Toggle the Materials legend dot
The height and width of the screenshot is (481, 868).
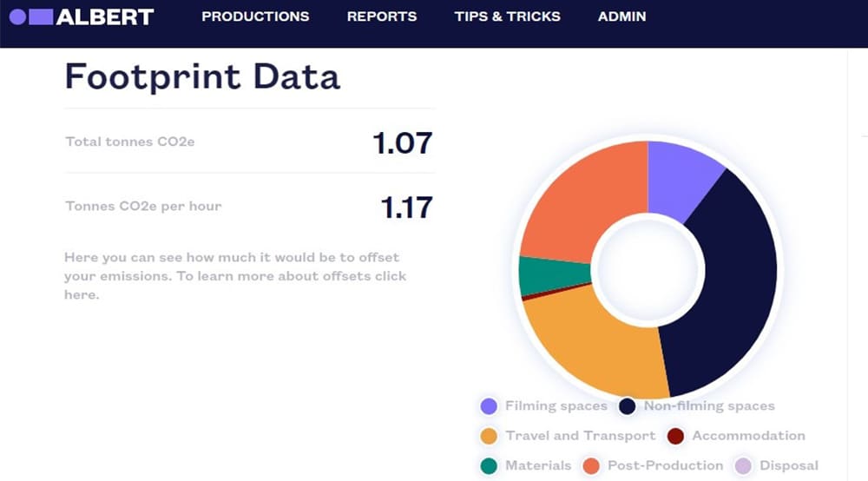tap(489, 466)
